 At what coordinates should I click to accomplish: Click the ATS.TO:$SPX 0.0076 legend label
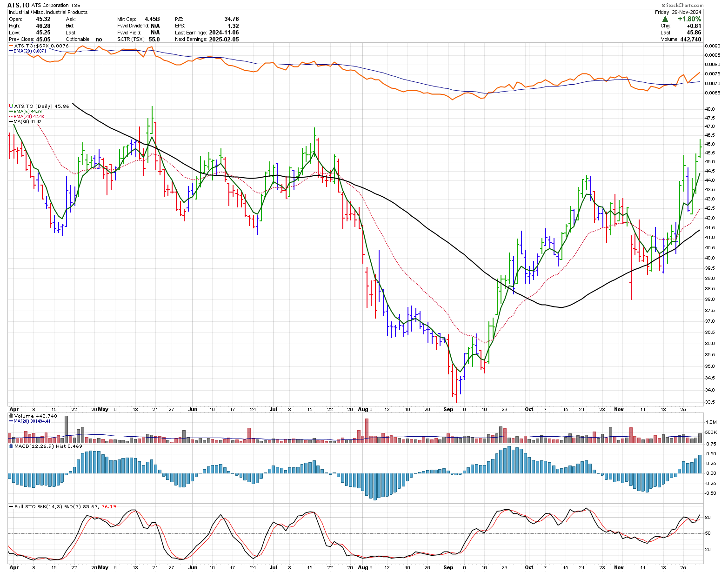41,46
